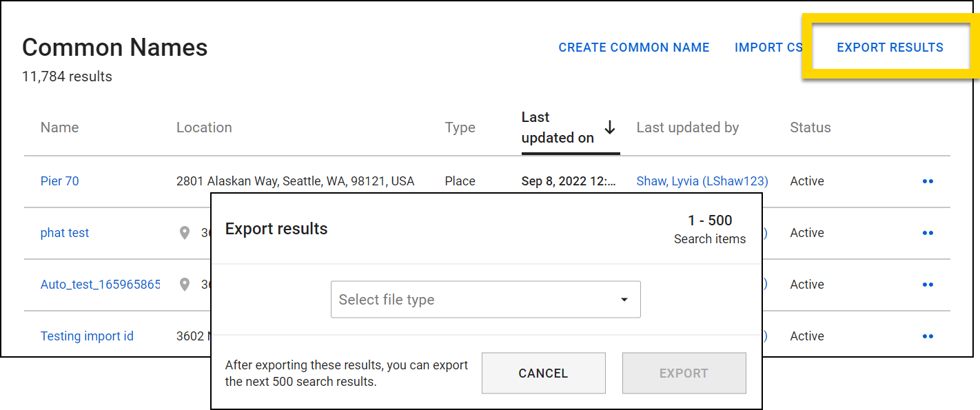
Task: Sort by the Name column header
Action: (x=59, y=127)
